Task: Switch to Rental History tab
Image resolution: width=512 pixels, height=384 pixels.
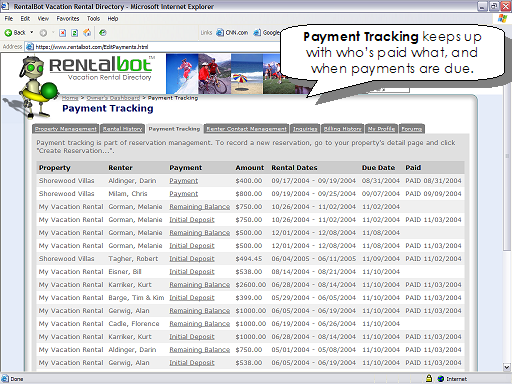Action: tap(122, 129)
